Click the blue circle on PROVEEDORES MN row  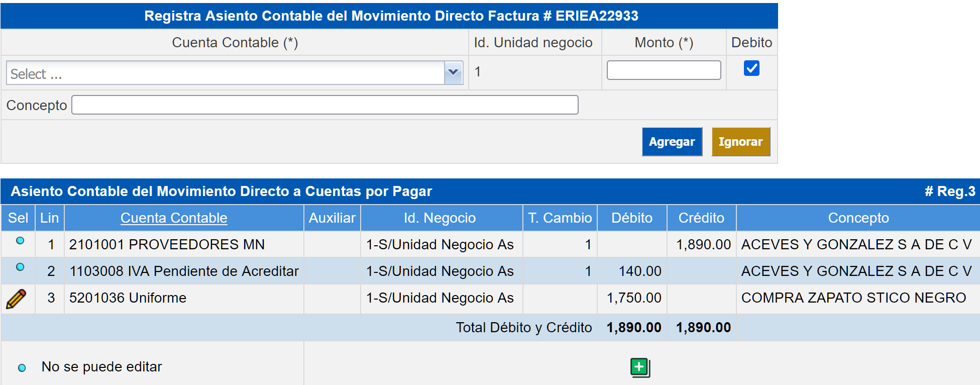20,241
